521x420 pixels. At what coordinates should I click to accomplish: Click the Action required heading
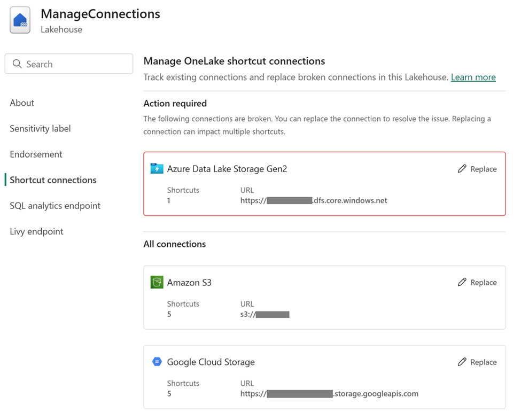(175, 104)
